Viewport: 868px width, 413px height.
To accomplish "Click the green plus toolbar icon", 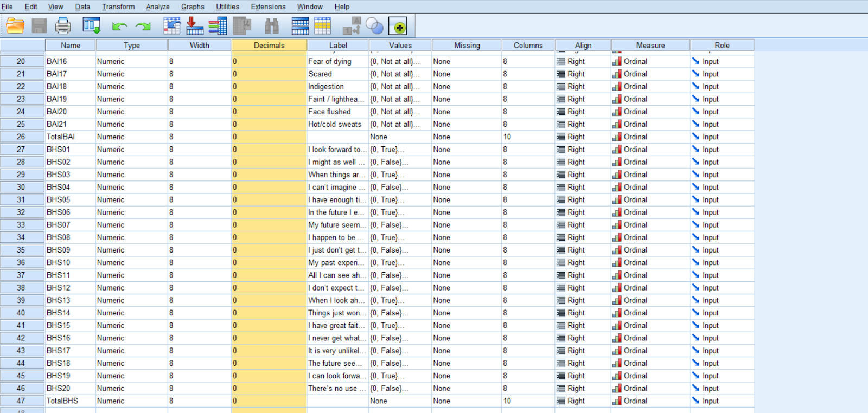I will pyautogui.click(x=398, y=26).
